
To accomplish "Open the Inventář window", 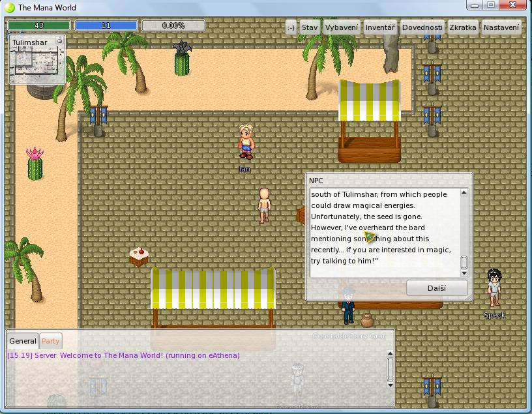I will coord(379,27).
